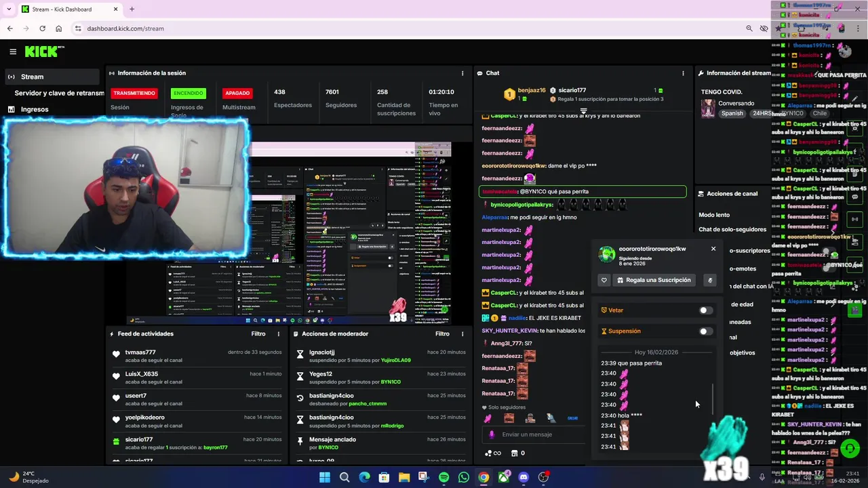Screen dimensions: 868x488
Task: Open LuisX_X635 in activity feed
Action: pyautogui.click(x=142, y=374)
